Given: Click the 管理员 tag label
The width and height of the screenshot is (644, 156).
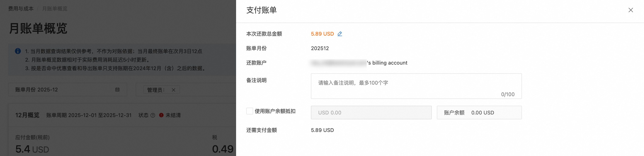Looking at the screenshot, I should 156,90.
